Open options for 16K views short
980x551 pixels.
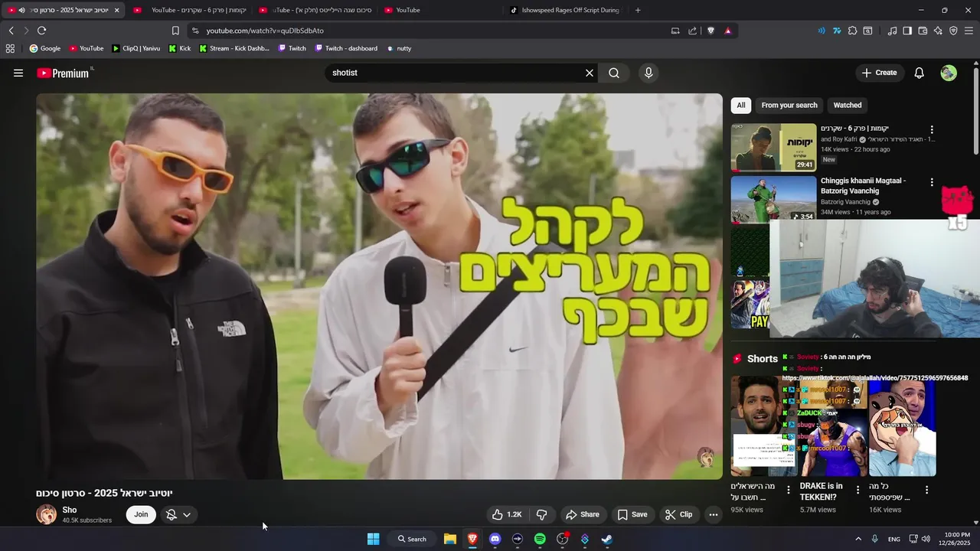coord(926,490)
